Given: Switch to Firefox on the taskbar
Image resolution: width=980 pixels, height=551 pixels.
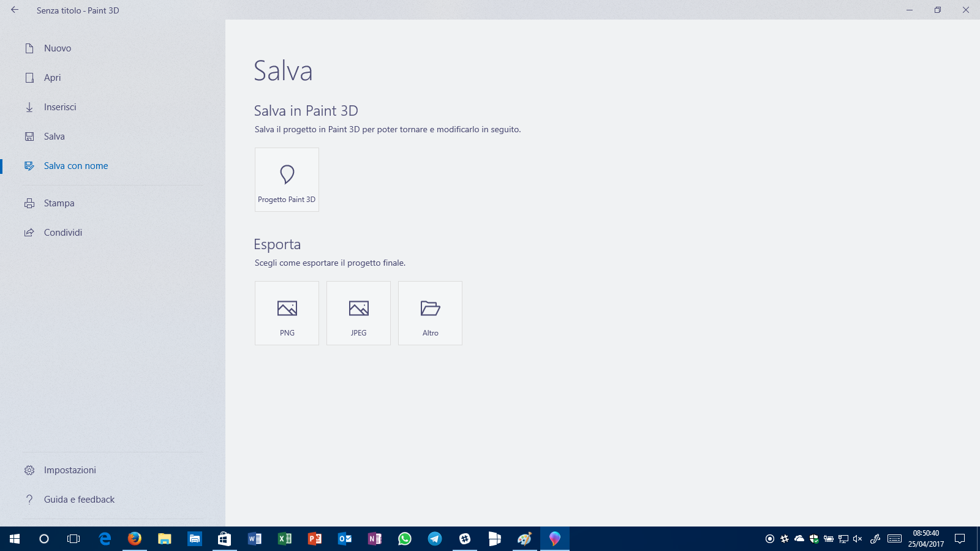Looking at the screenshot, I should (x=135, y=539).
